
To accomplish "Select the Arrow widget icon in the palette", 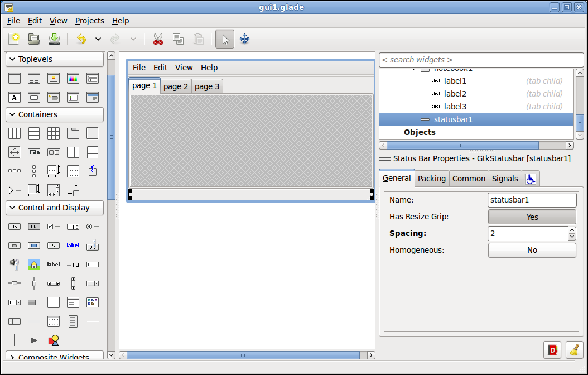I will point(34,340).
